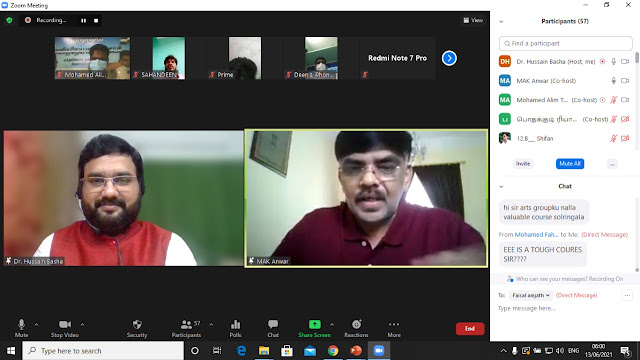Show next page of video thumbnails
Image resolution: width=640 pixels, height=360 pixels.
point(449,58)
